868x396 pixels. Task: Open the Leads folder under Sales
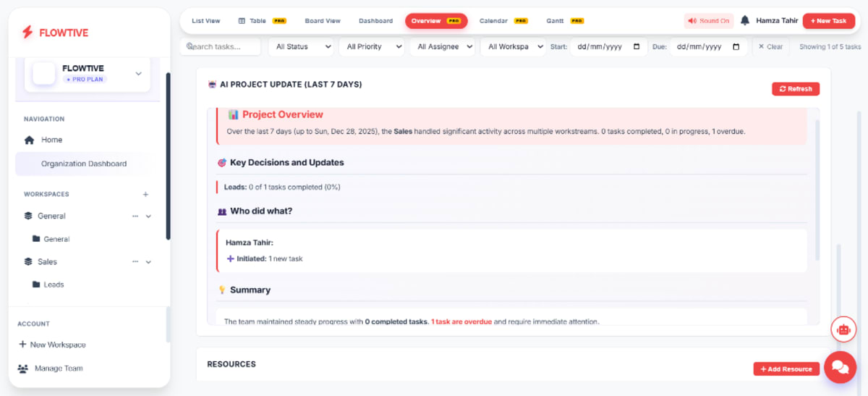(x=54, y=285)
